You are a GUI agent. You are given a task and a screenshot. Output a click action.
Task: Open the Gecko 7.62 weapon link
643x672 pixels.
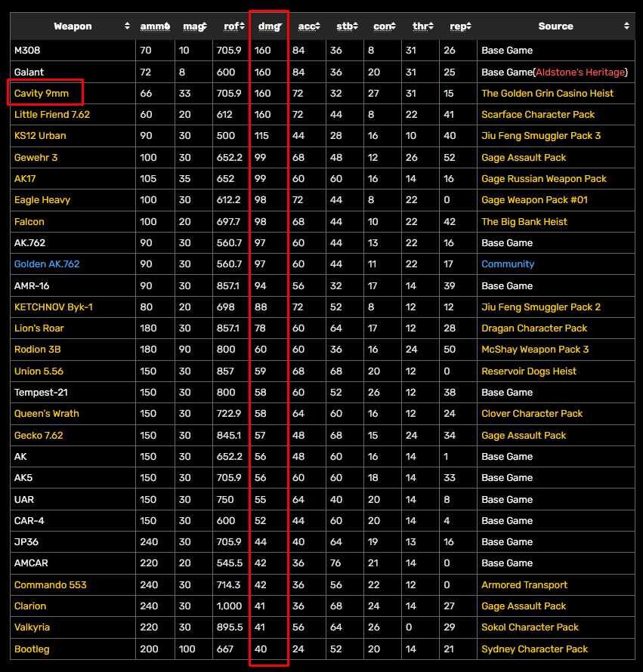[39, 436]
